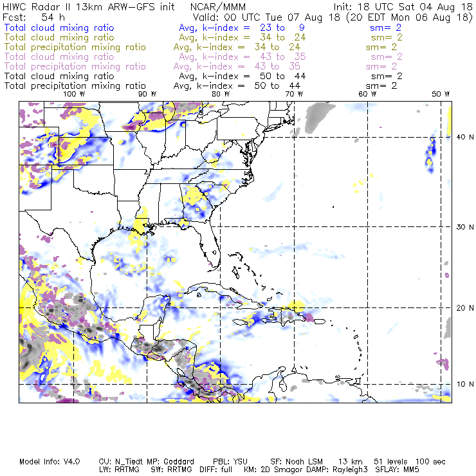Click the 'NCAR/MMM' label
Screen dimensions: 476x476
[x=217, y=6]
